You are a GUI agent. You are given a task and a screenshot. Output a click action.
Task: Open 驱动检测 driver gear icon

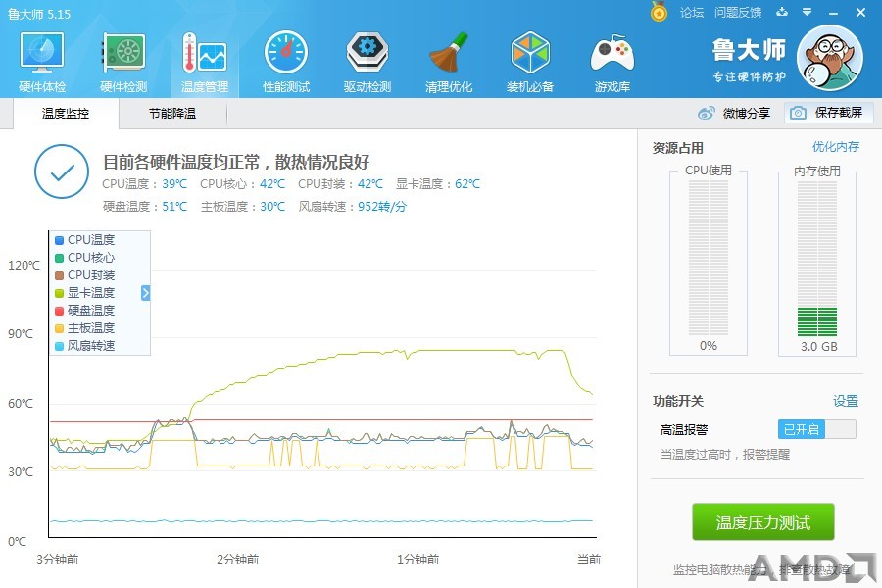pyautogui.click(x=367, y=52)
